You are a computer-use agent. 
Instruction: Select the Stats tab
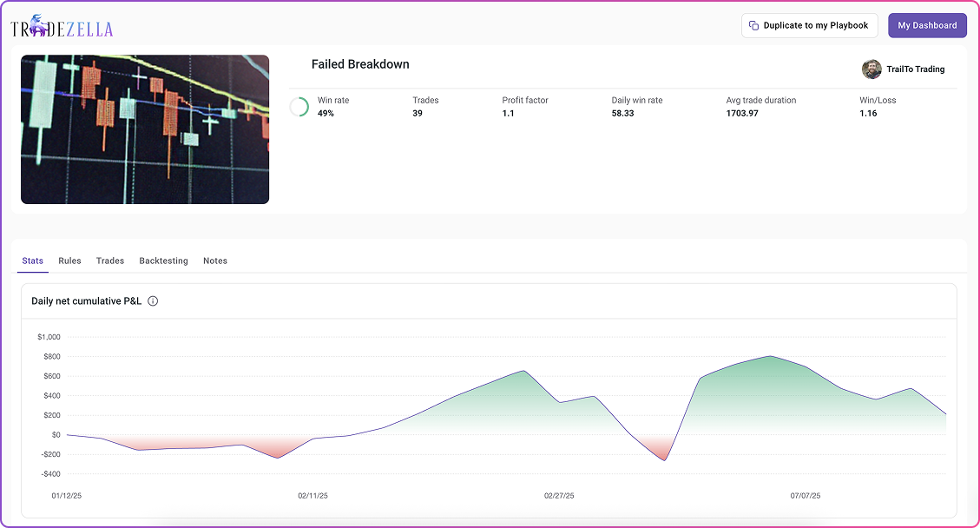coord(33,261)
